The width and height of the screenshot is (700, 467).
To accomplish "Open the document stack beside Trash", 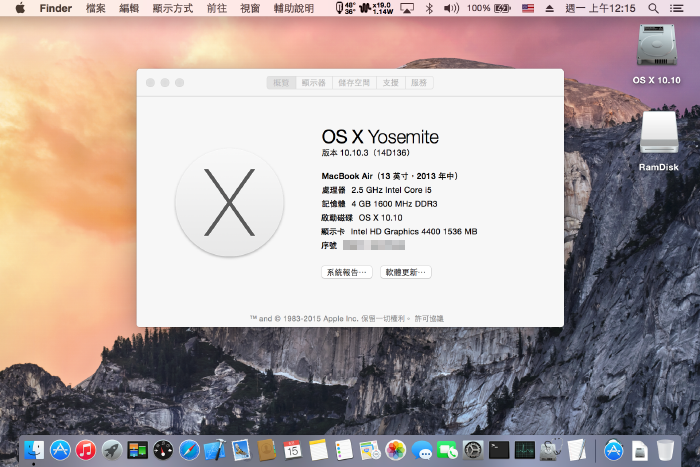I will [639, 450].
